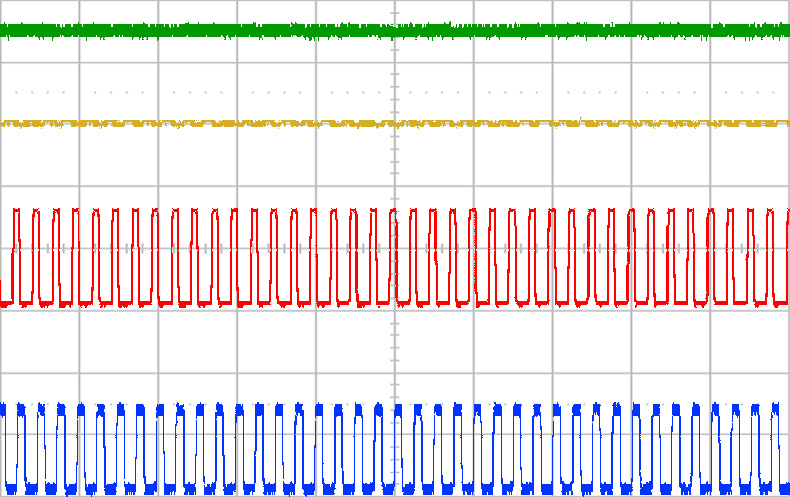Click where yellow trace crosses center axis

coord(395,124)
